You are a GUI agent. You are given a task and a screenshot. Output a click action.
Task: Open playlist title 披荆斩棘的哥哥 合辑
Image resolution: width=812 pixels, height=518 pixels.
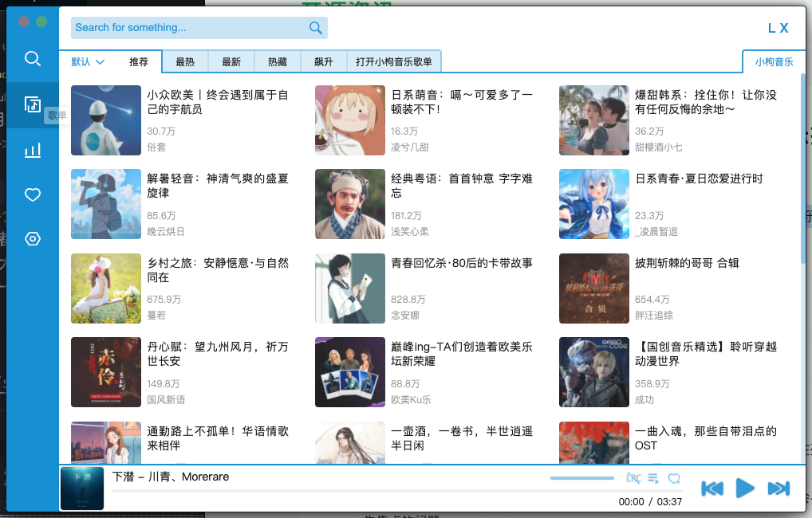tap(687, 263)
